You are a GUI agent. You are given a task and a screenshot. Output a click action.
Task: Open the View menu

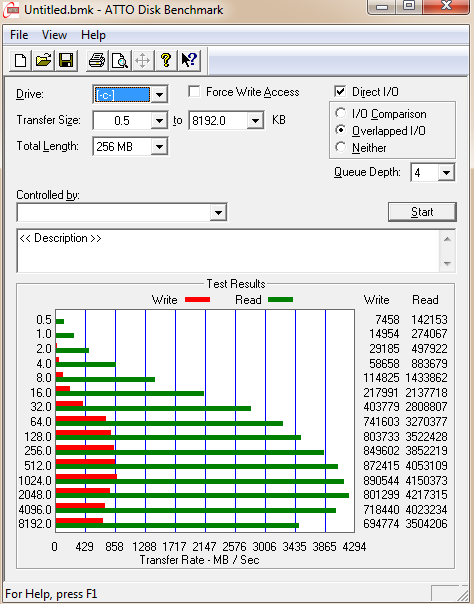pos(54,35)
